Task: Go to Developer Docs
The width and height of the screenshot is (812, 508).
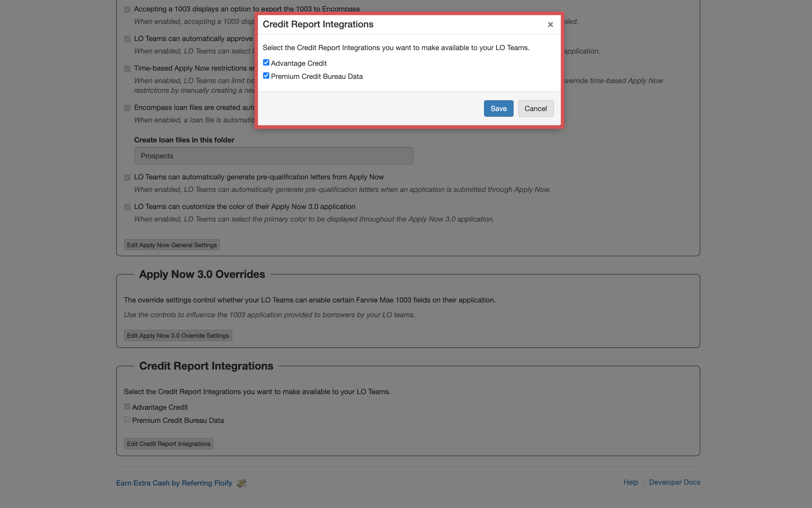Action: [x=674, y=482]
